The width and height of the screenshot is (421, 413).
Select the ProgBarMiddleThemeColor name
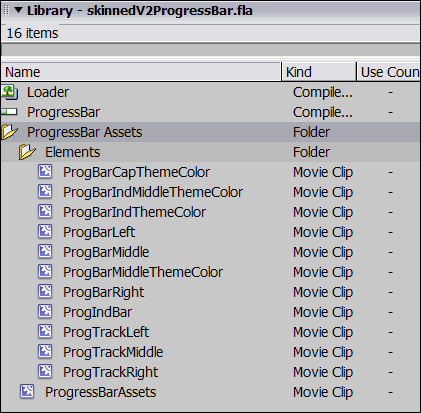pos(143,272)
